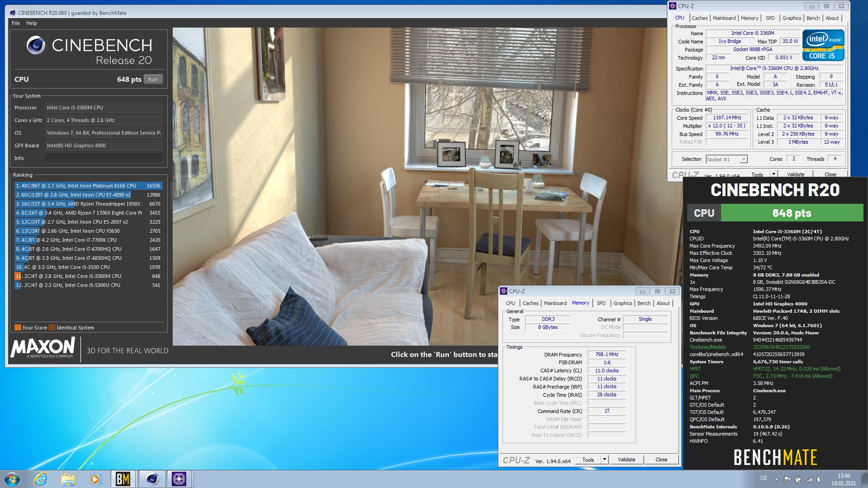Click Validate in top CPU-Z window
Image resolution: width=868 pixels, height=488 pixels.
pos(795,174)
